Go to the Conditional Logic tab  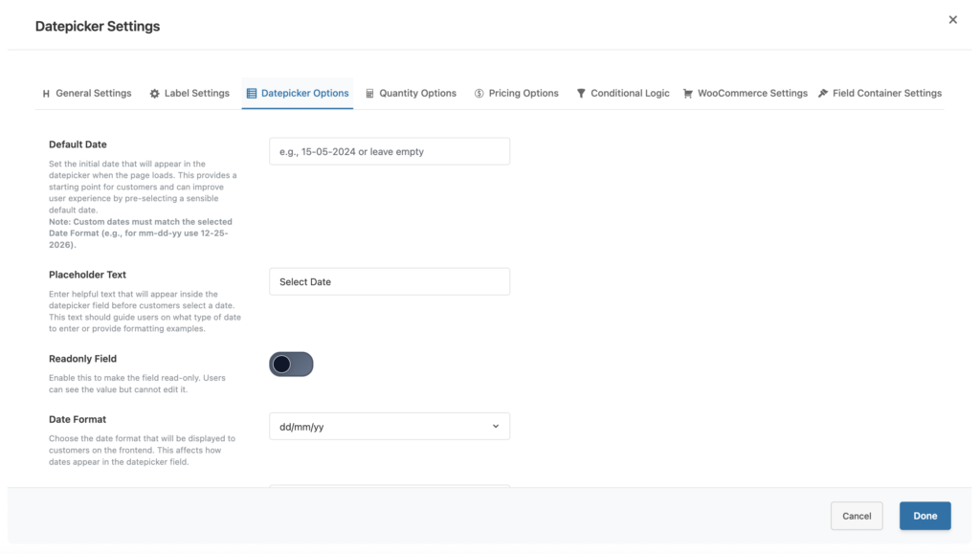coord(630,94)
